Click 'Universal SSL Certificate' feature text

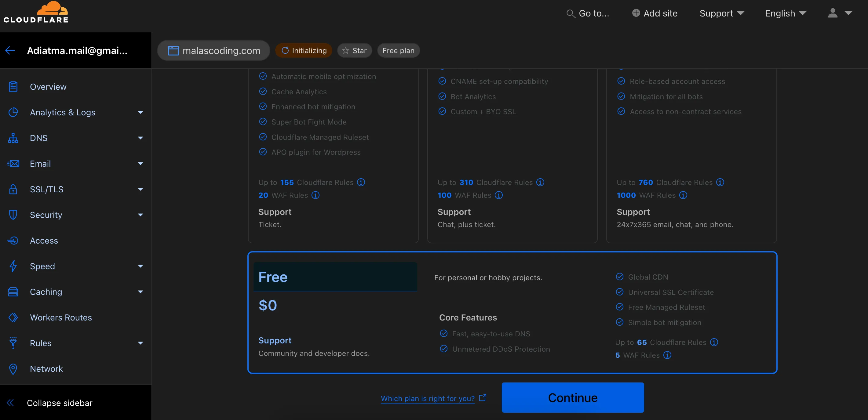671,292
